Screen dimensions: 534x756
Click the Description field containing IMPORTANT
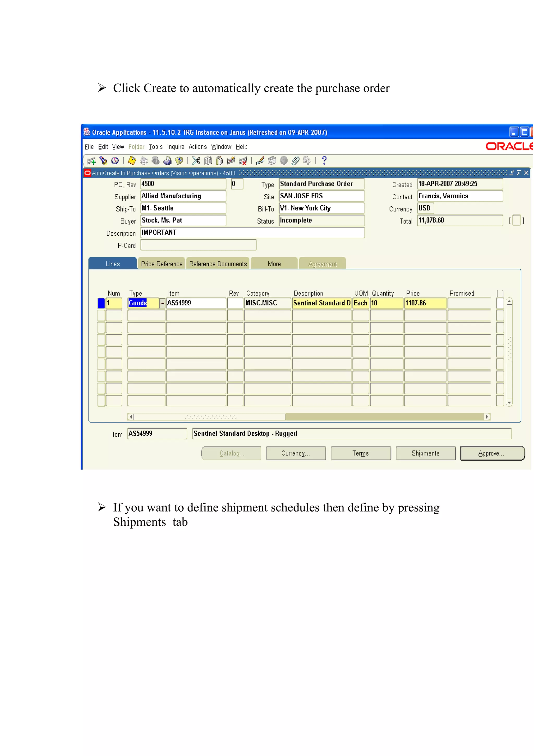(x=252, y=233)
